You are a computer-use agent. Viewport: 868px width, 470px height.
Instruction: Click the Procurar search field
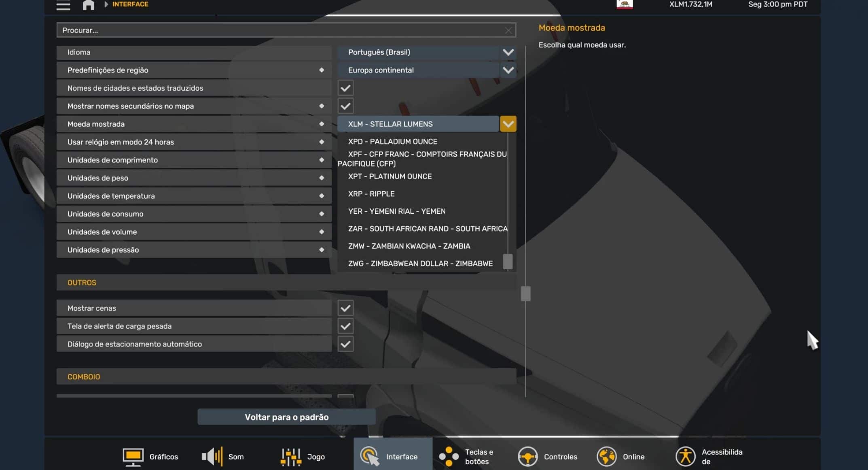pyautogui.click(x=279, y=30)
